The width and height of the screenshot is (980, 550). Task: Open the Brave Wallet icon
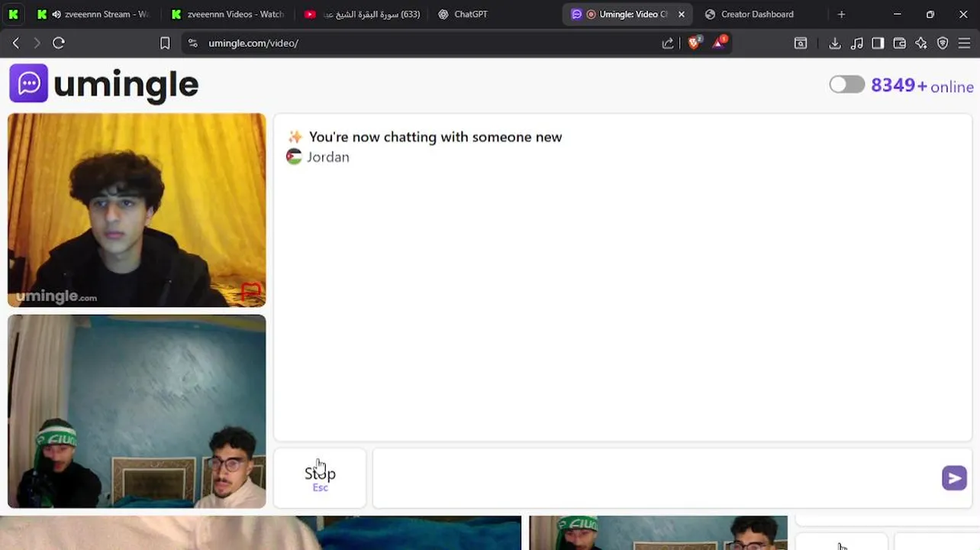[899, 44]
